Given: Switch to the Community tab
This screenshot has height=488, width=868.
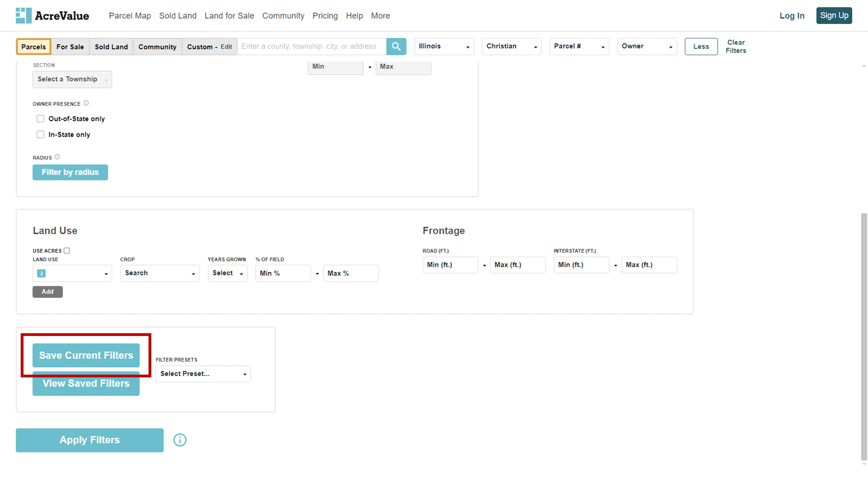Looking at the screenshot, I should 157,47.
